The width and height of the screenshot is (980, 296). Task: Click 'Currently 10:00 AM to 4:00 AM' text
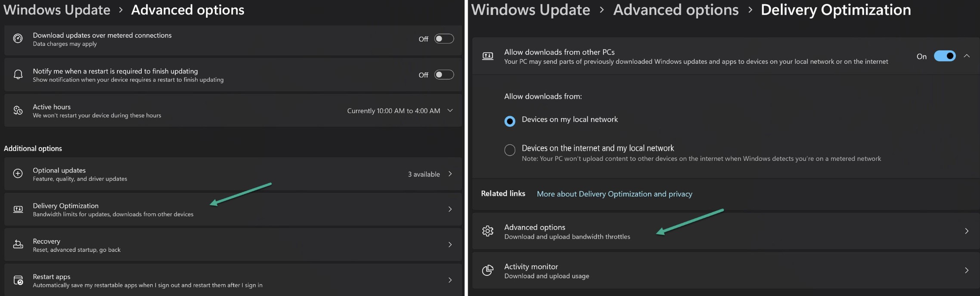point(394,111)
